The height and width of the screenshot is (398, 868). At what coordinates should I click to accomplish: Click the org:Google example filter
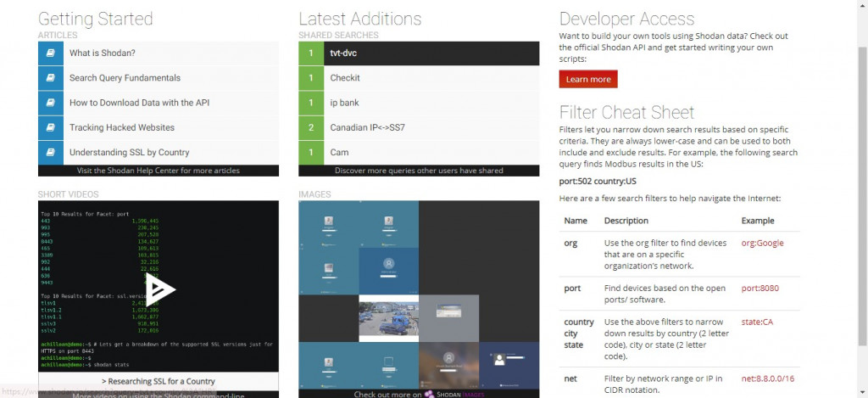tap(762, 243)
